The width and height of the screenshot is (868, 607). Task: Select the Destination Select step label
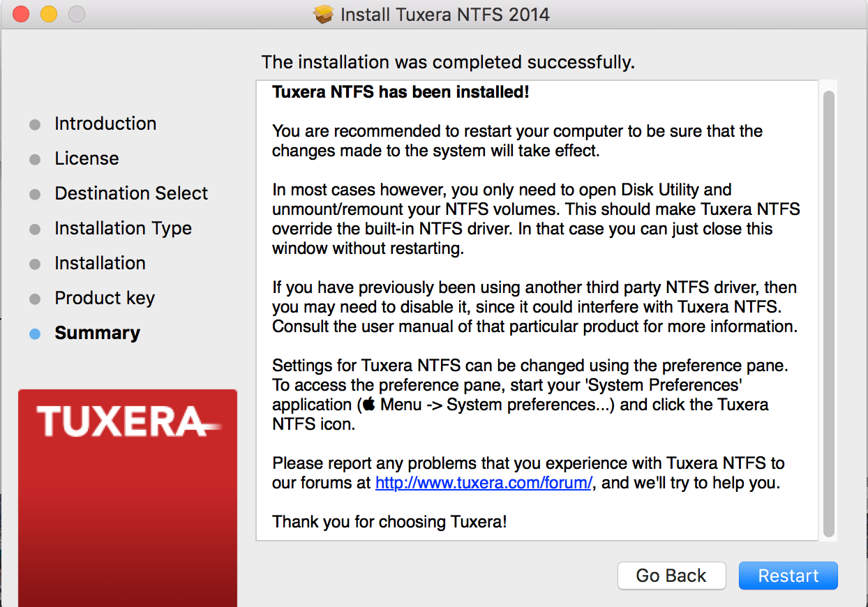(x=131, y=193)
